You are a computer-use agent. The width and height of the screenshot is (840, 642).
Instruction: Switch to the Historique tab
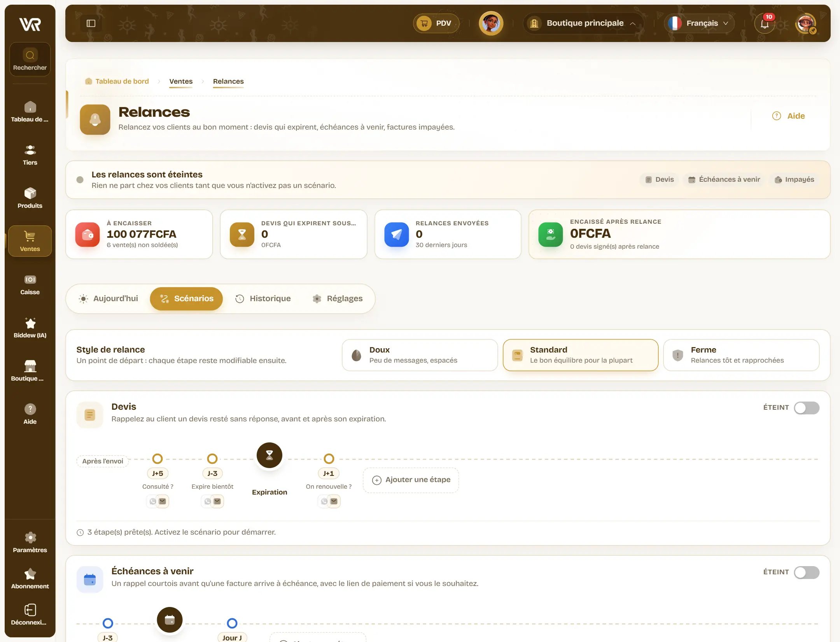pyautogui.click(x=263, y=298)
